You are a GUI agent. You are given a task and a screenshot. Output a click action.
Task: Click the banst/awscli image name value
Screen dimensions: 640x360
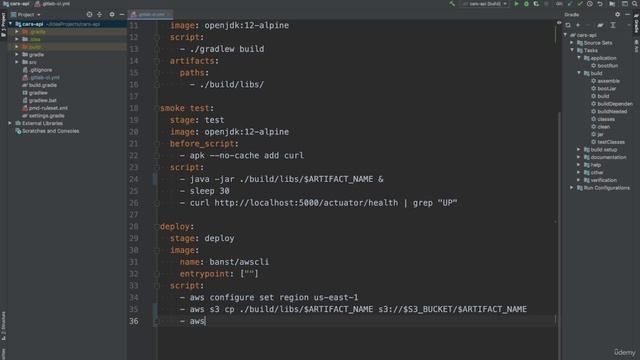pyautogui.click(x=239, y=262)
